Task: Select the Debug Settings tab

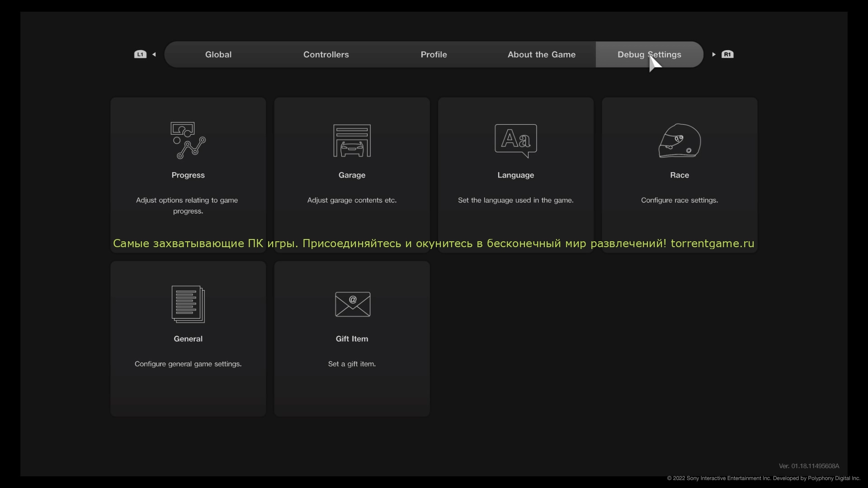Action: [649, 55]
